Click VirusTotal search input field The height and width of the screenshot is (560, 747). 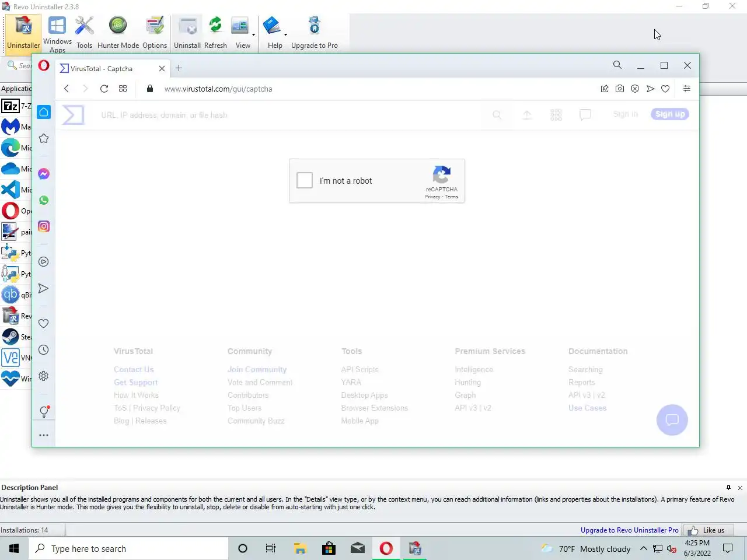292,115
